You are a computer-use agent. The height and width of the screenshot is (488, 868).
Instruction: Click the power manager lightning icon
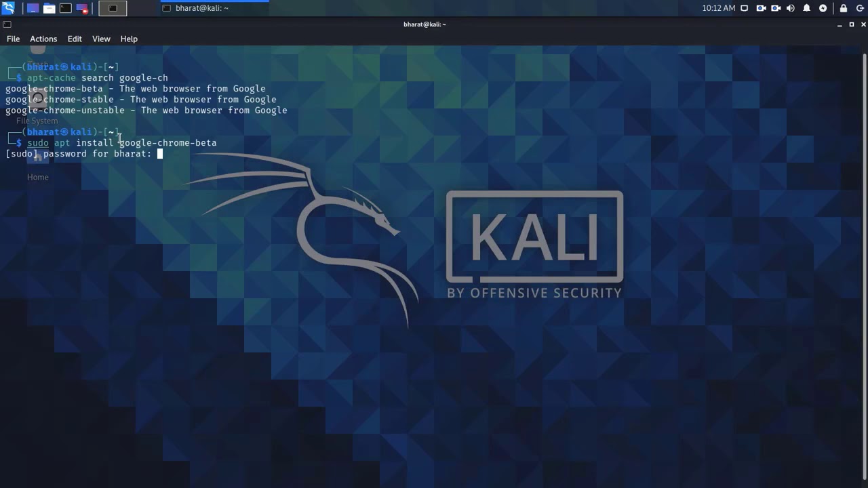[x=823, y=8]
